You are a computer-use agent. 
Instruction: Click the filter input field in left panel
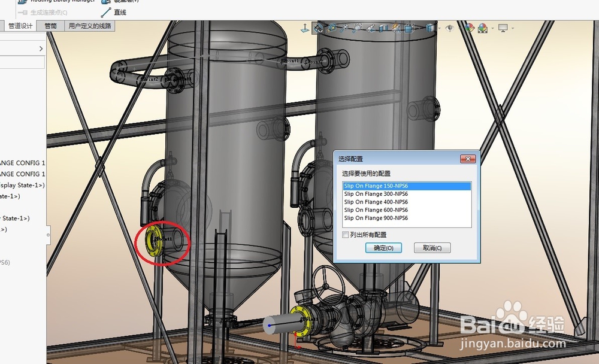click(x=22, y=62)
